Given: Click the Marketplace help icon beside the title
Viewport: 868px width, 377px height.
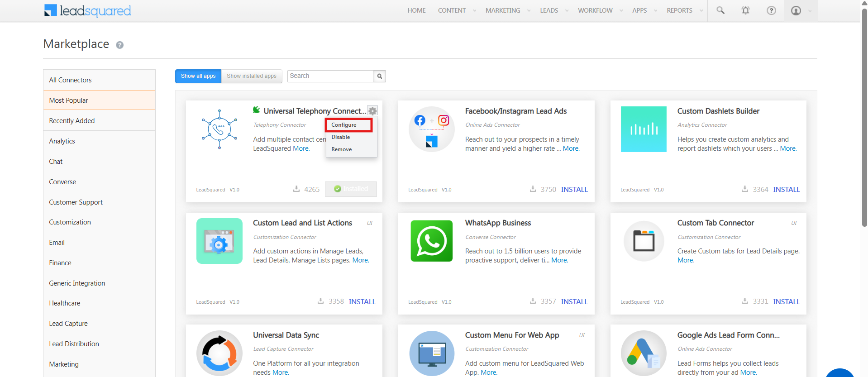Looking at the screenshot, I should tap(120, 45).
